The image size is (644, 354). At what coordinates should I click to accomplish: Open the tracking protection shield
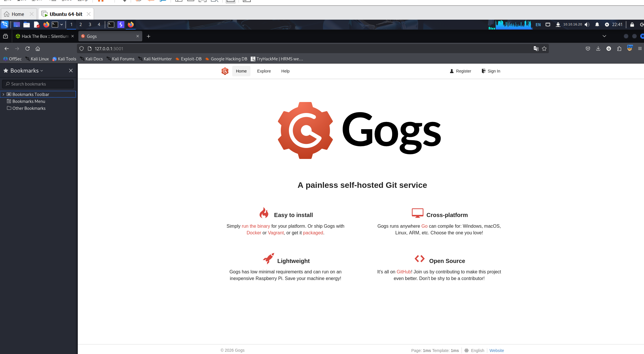[82, 49]
